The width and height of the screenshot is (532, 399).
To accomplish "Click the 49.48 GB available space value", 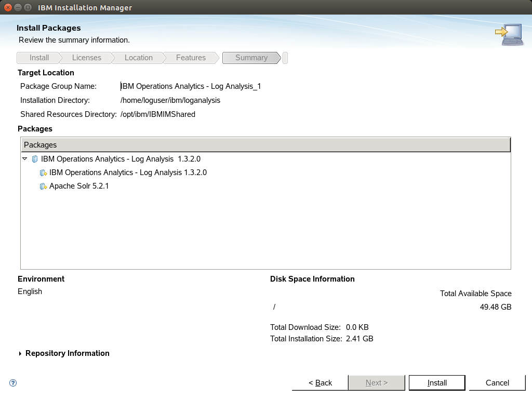I will click(x=495, y=307).
